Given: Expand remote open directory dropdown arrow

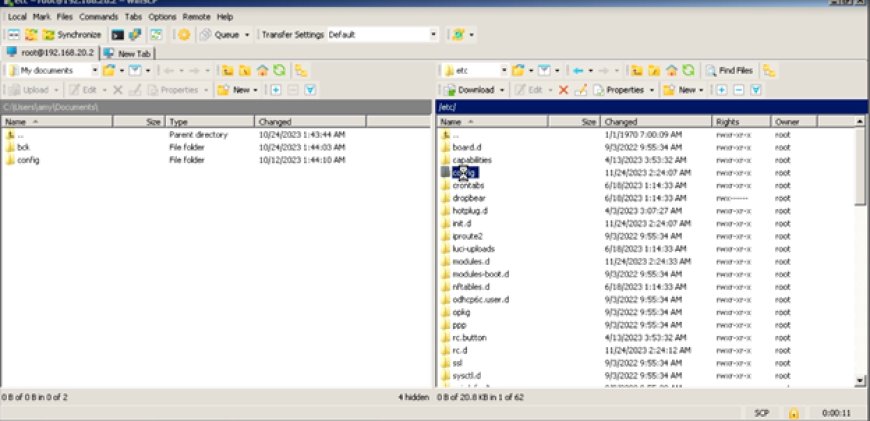Looking at the screenshot, I should [531, 70].
